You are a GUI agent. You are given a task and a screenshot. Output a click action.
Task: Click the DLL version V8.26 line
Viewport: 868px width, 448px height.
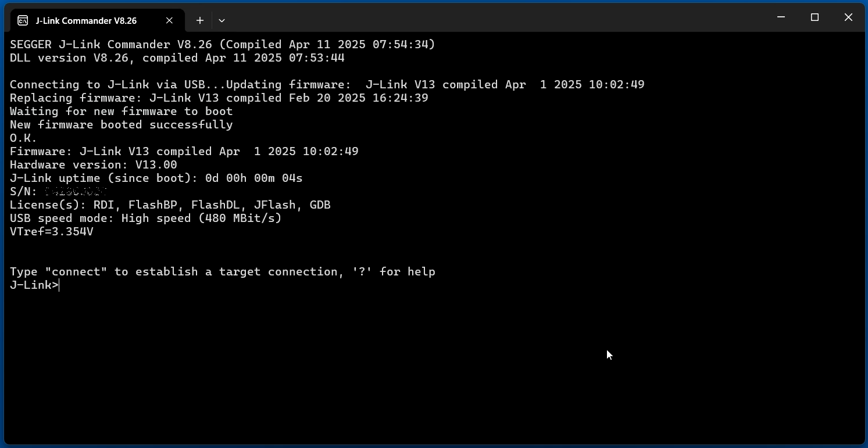177,58
